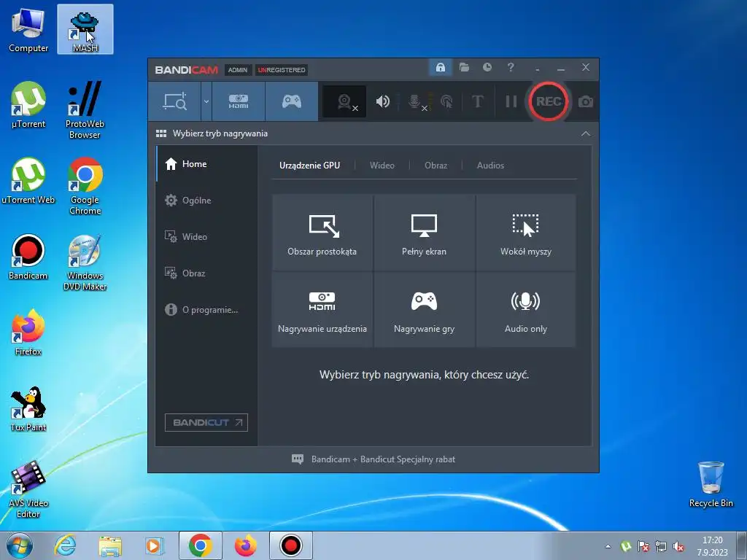Choose 'Wokół myszy' recording mode tile
Screen dimensions: 747x560
pos(526,233)
